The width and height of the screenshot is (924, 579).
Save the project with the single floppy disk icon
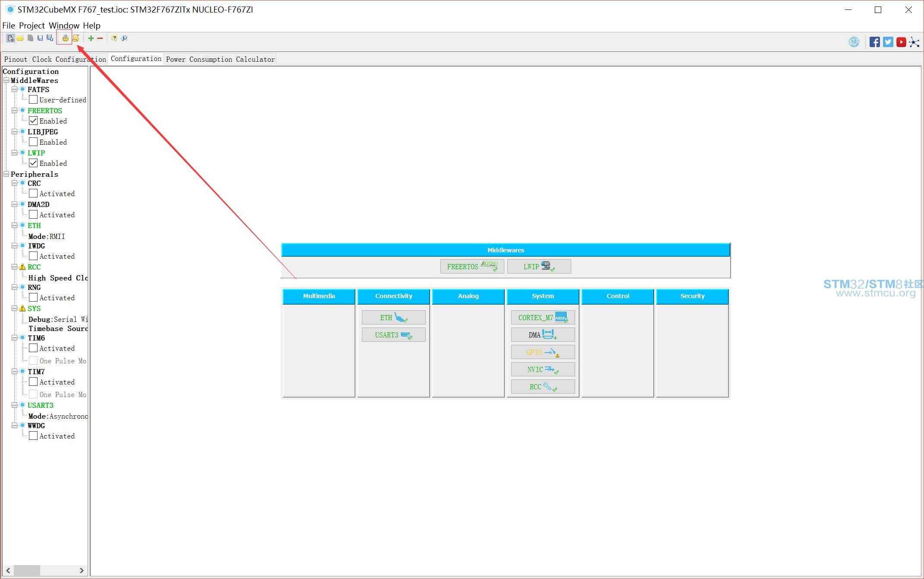coord(40,38)
